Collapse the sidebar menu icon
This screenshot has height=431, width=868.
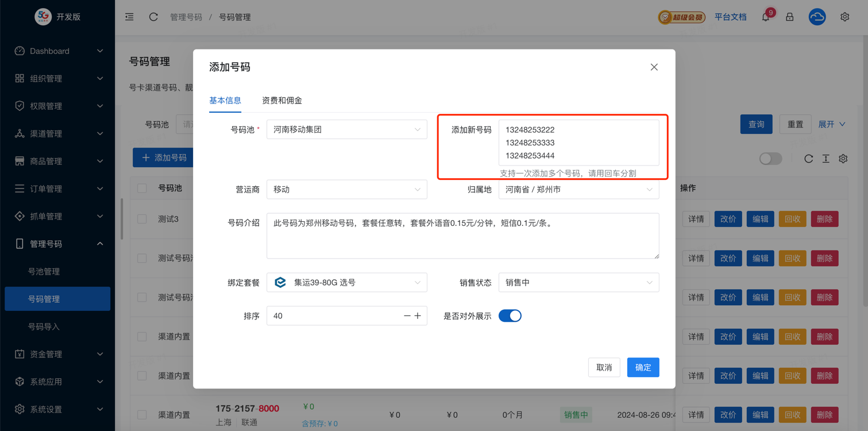pos(129,17)
